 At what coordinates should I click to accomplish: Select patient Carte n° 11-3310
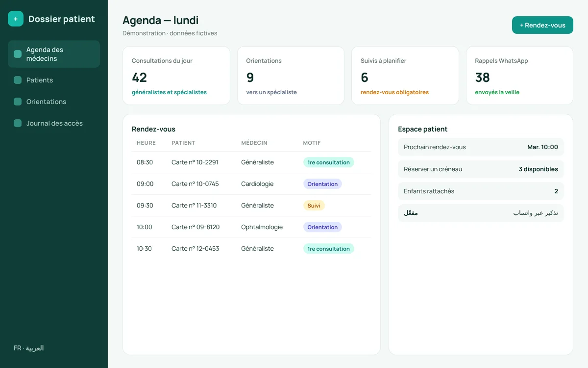[x=194, y=206]
